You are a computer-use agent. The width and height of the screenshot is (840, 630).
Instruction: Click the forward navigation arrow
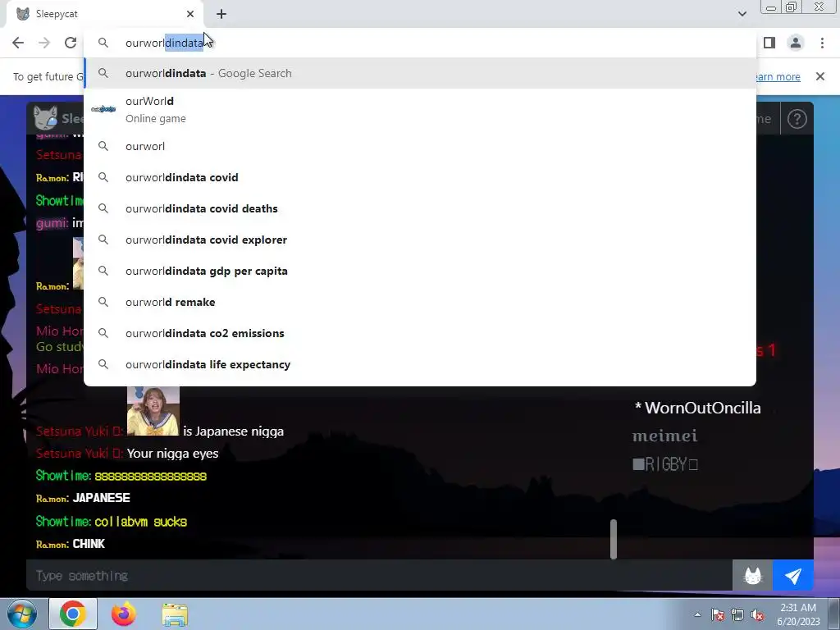(44, 43)
